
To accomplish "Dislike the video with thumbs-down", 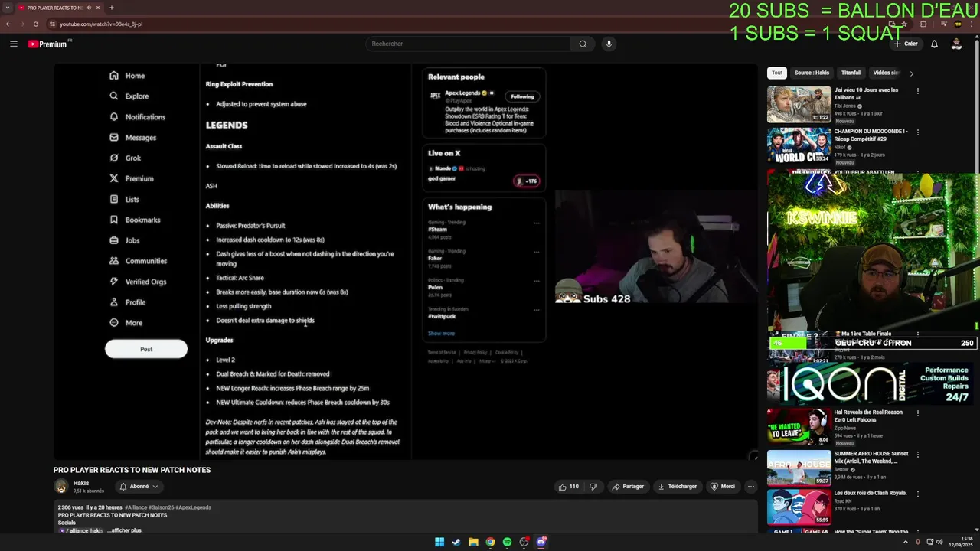I will point(593,487).
